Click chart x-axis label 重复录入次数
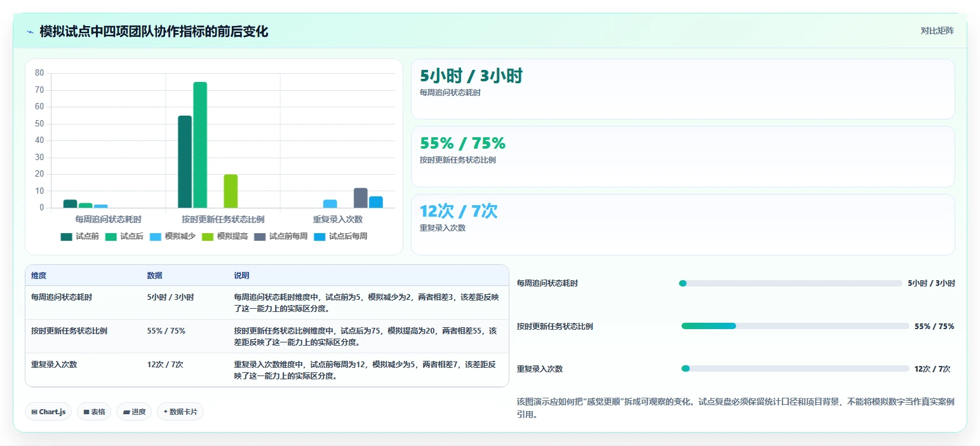The width and height of the screenshot is (980, 446). tap(338, 219)
